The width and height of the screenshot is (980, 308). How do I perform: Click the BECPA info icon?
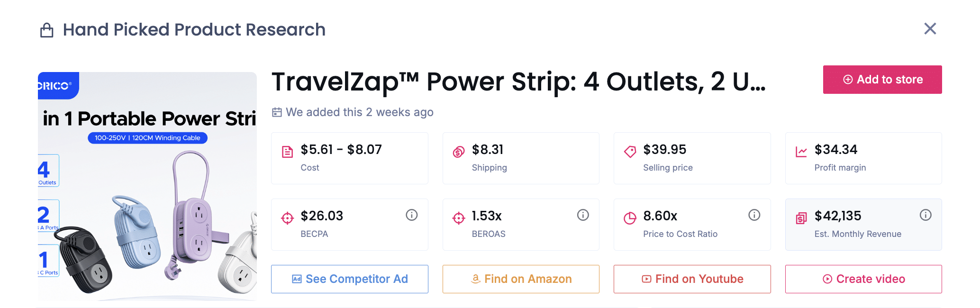tap(411, 215)
